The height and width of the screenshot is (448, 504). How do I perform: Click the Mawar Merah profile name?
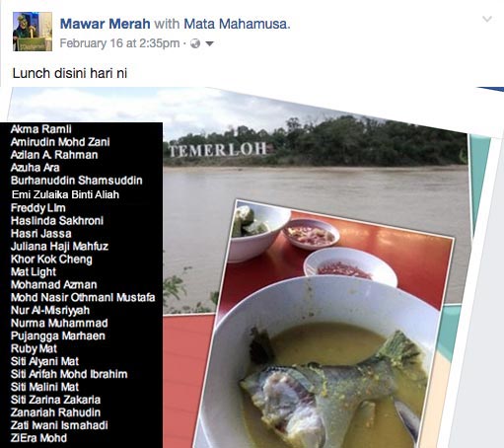(106, 24)
